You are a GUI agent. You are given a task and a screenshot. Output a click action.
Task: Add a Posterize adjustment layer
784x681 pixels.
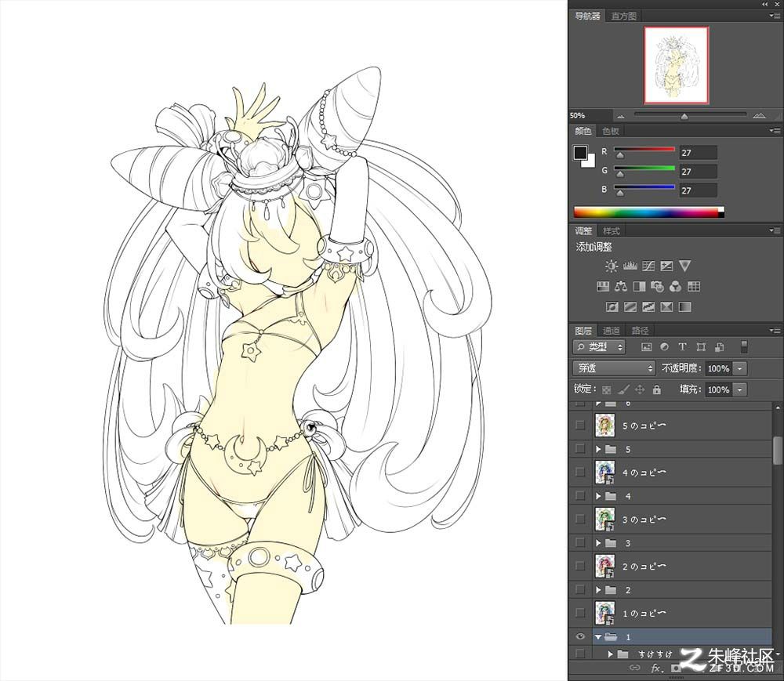pos(630,306)
